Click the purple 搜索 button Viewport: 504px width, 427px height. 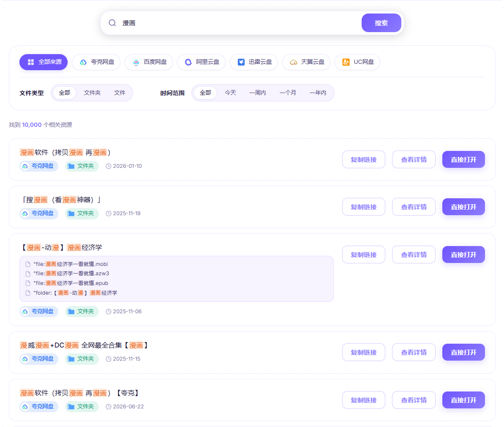381,23
